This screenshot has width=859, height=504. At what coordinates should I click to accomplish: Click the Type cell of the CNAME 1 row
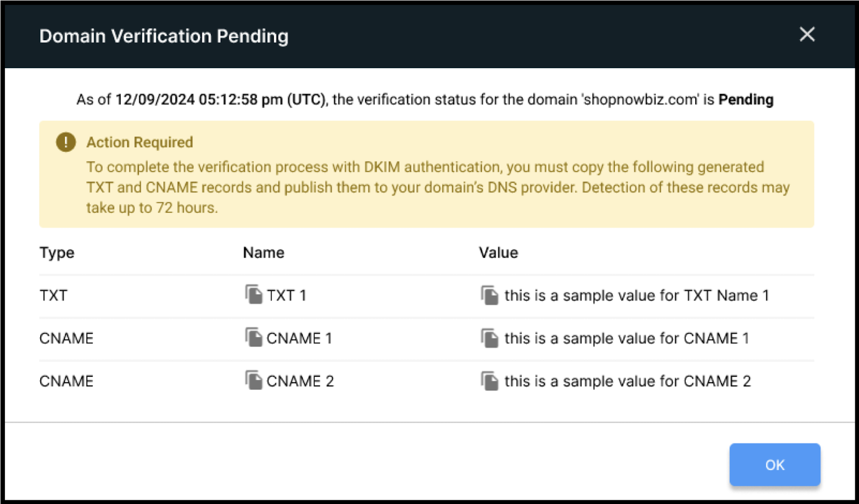pyautogui.click(x=67, y=338)
